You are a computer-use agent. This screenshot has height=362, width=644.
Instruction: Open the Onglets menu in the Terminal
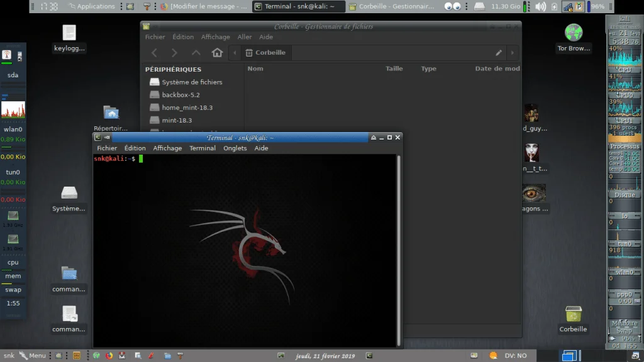click(235, 148)
